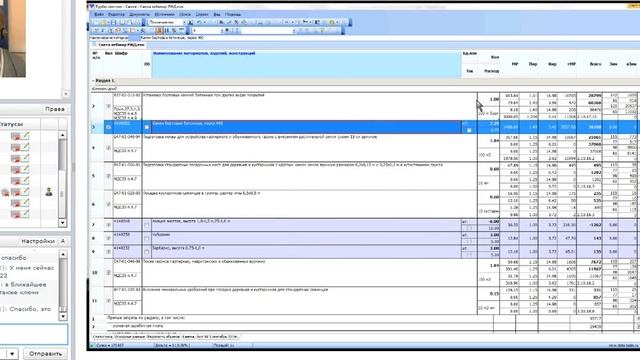This screenshot has height=360, width=640.
Task: Open the Вид menu
Action: (x=217, y=14)
